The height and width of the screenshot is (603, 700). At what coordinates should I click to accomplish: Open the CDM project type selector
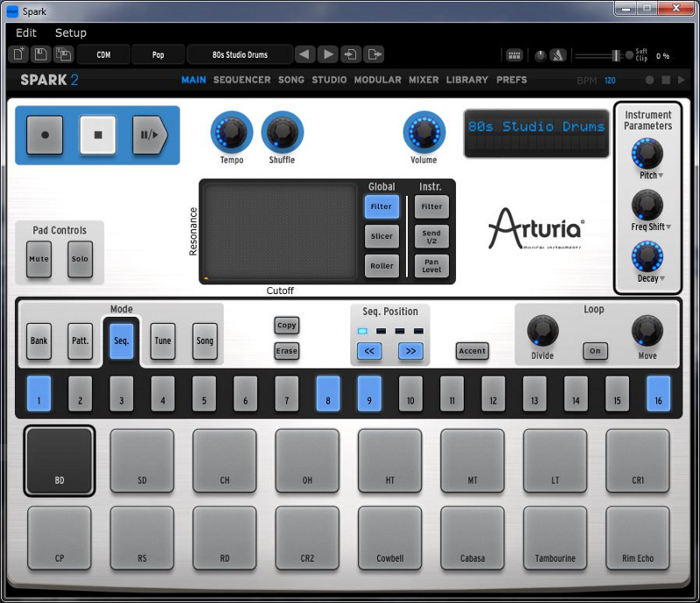pyautogui.click(x=103, y=54)
